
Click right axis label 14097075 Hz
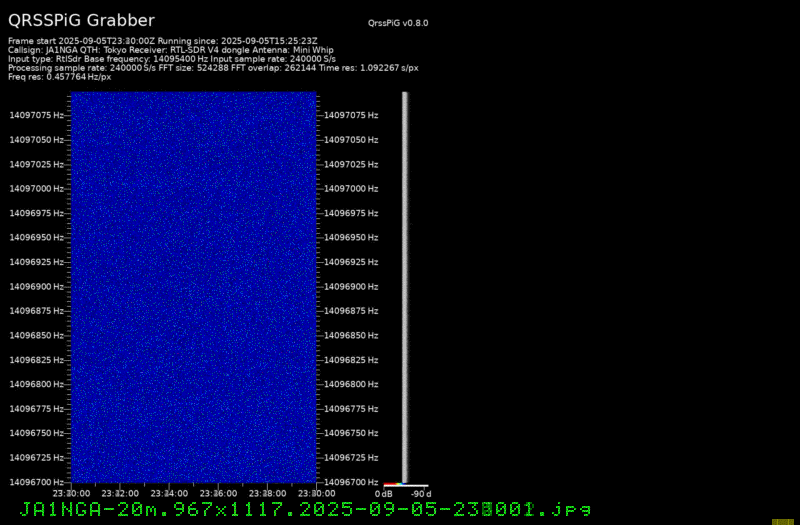(x=351, y=115)
